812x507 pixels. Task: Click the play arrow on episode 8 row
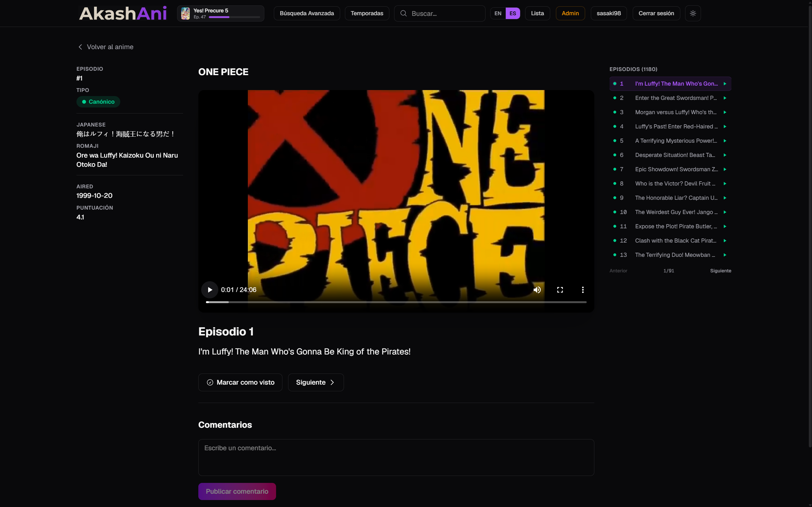point(725,184)
